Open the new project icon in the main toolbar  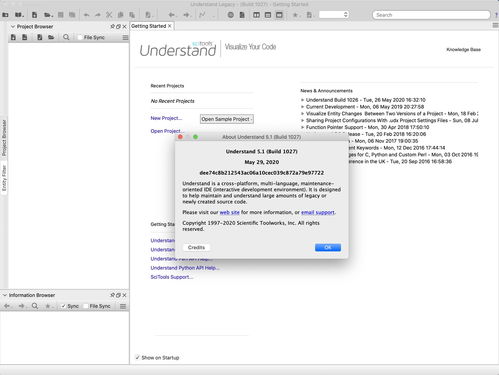(5, 15)
